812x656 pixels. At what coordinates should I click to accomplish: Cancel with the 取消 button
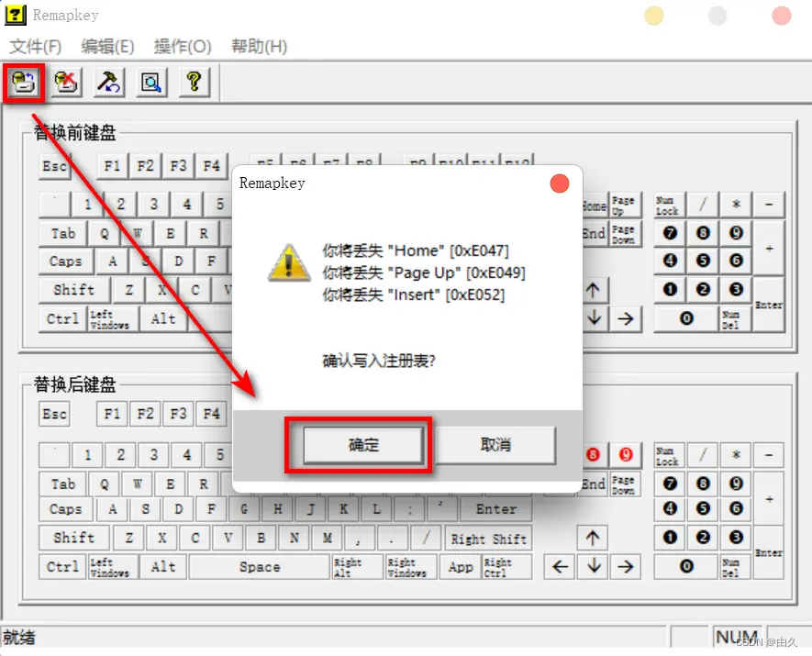pyautogui.click(x=495, y=445)
